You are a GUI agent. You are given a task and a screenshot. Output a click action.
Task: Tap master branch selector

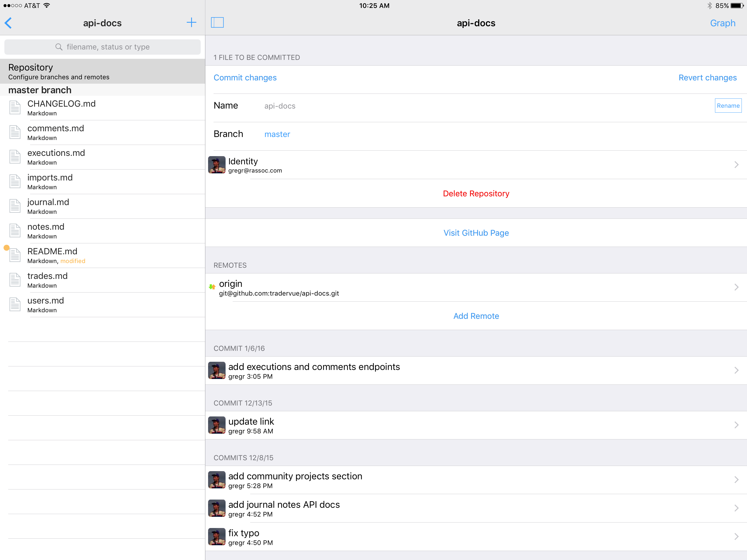tap(277, 134)
